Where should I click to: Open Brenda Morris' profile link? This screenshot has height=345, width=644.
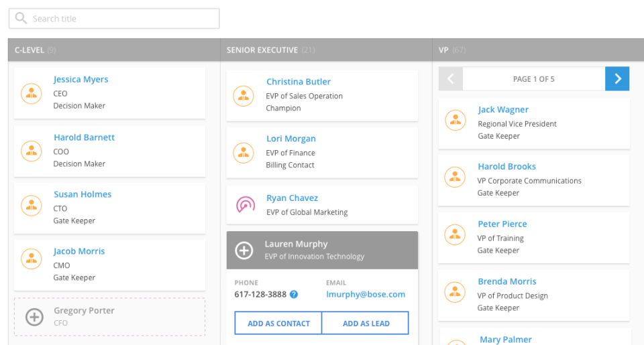click(507, 281)
